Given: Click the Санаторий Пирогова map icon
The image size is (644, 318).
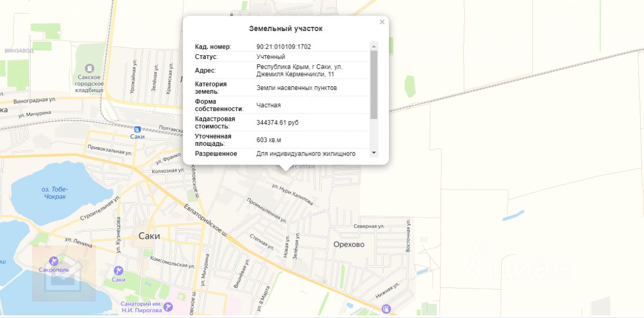Looking at the screenshot, I should click(170, 306).
